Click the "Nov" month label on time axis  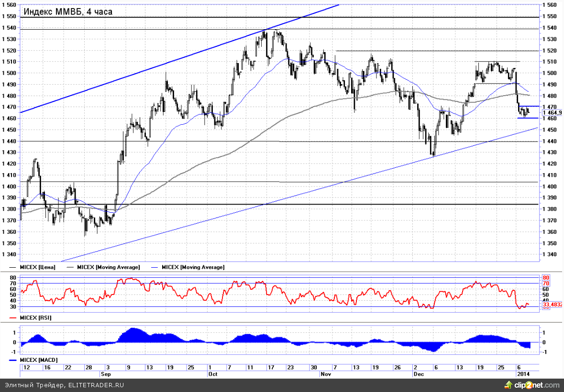tap(326, 374)
